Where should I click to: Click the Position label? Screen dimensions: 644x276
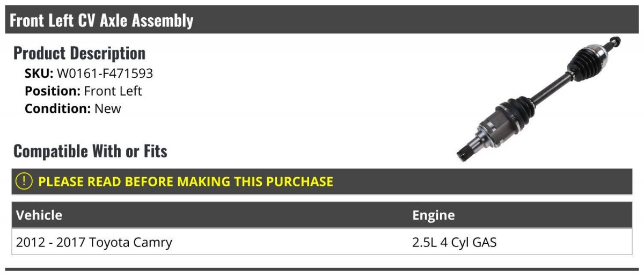click(x=53, y=91)
